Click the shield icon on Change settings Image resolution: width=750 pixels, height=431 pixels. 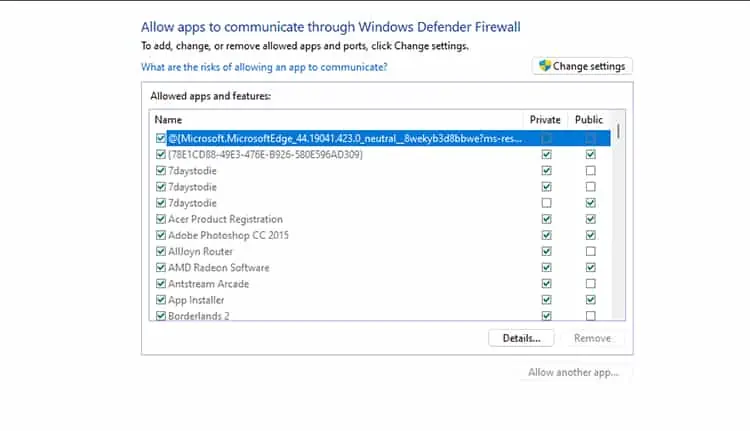pos(545,66)
